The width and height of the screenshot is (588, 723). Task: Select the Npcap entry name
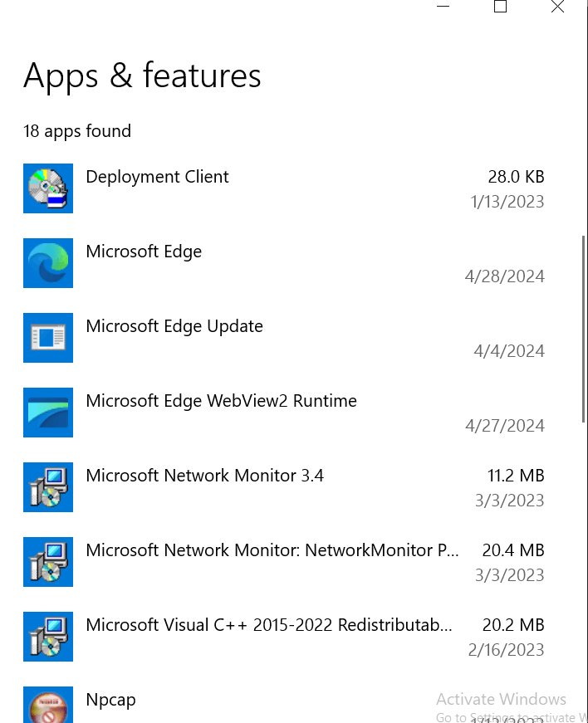[110, 701]
